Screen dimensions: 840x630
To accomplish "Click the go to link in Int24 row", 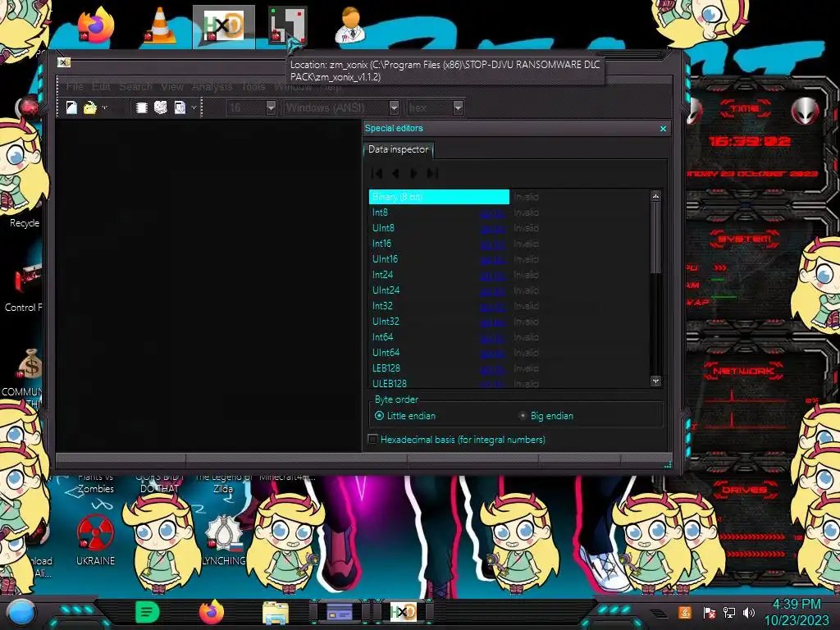I will pos(492,276).
